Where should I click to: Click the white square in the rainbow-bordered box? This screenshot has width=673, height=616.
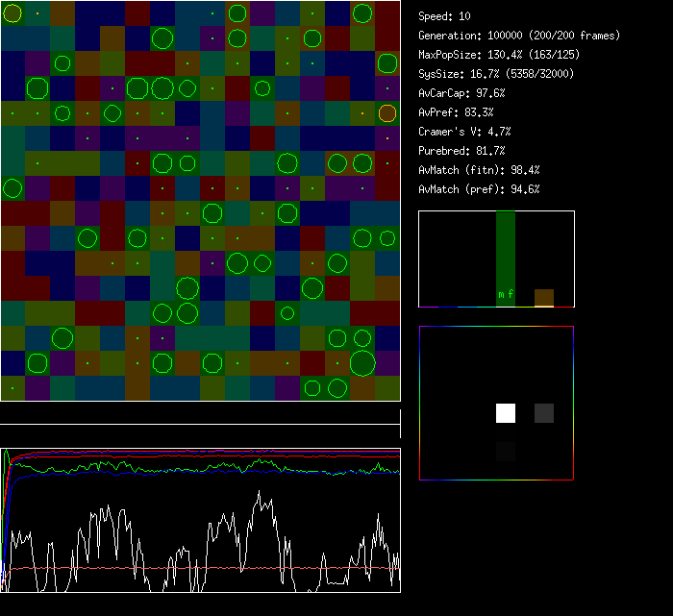(x=506, y=413)
